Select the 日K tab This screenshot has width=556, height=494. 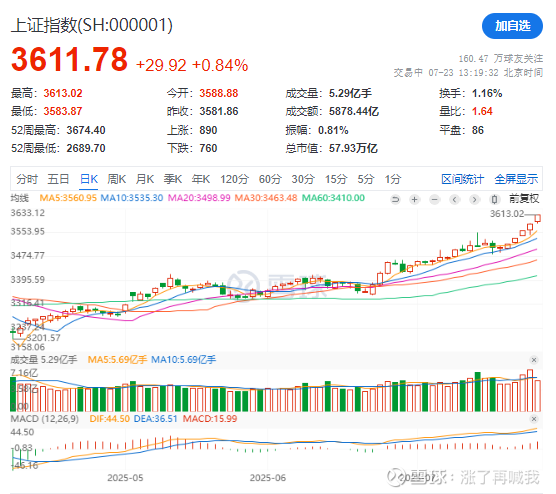(x=89, y=179)
